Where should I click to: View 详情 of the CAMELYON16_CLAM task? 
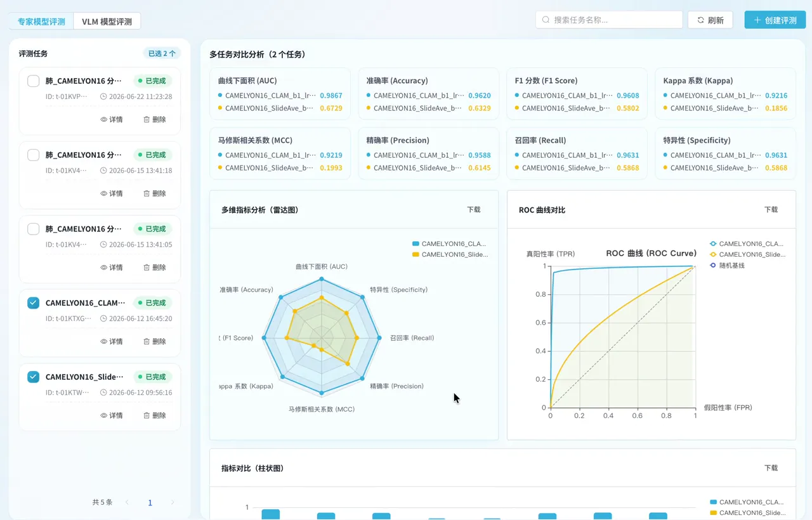tap(112, 341)
